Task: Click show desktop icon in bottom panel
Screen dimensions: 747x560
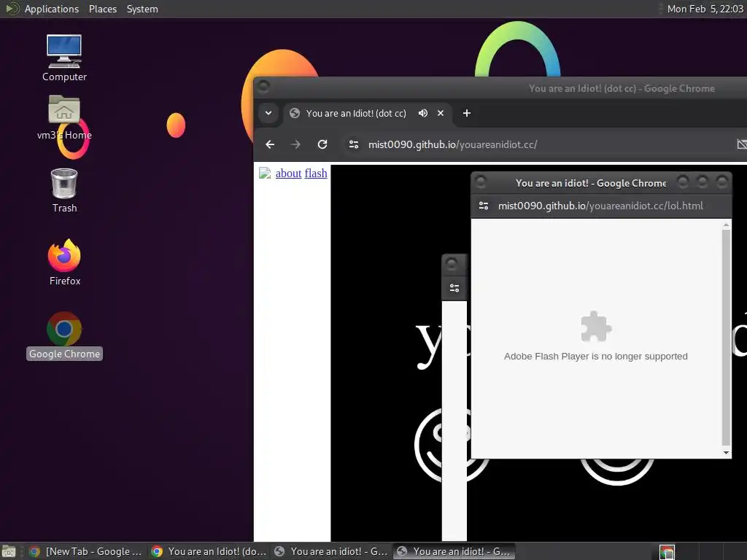Action: point(9,552)
